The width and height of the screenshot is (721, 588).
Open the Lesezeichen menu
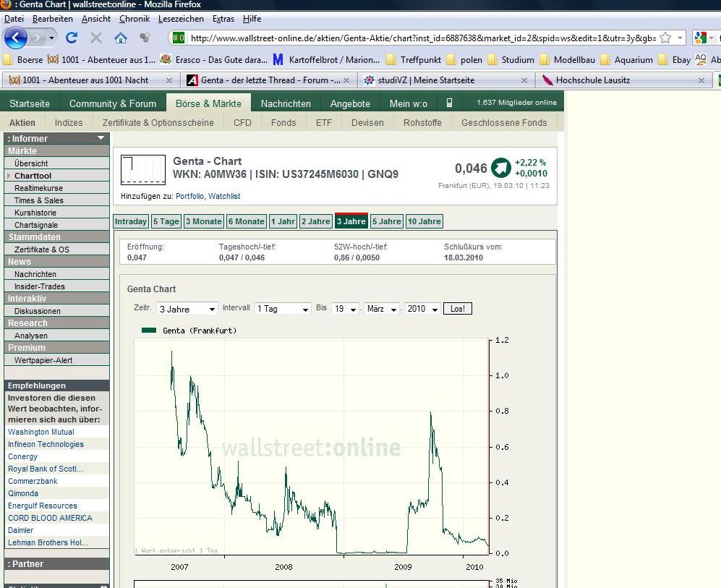coord(181,19)
